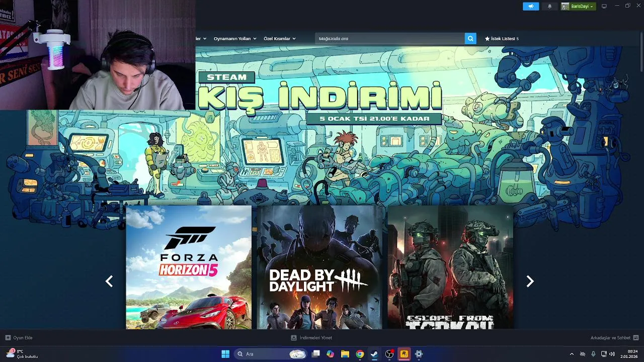Open weather widget Çok bulutlu
Screen dimensions: 644x362
[22, 354]
